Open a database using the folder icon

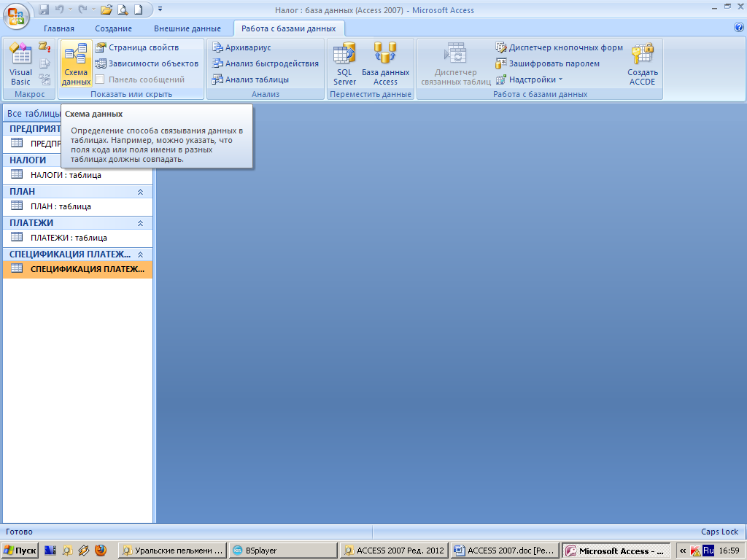107,9
